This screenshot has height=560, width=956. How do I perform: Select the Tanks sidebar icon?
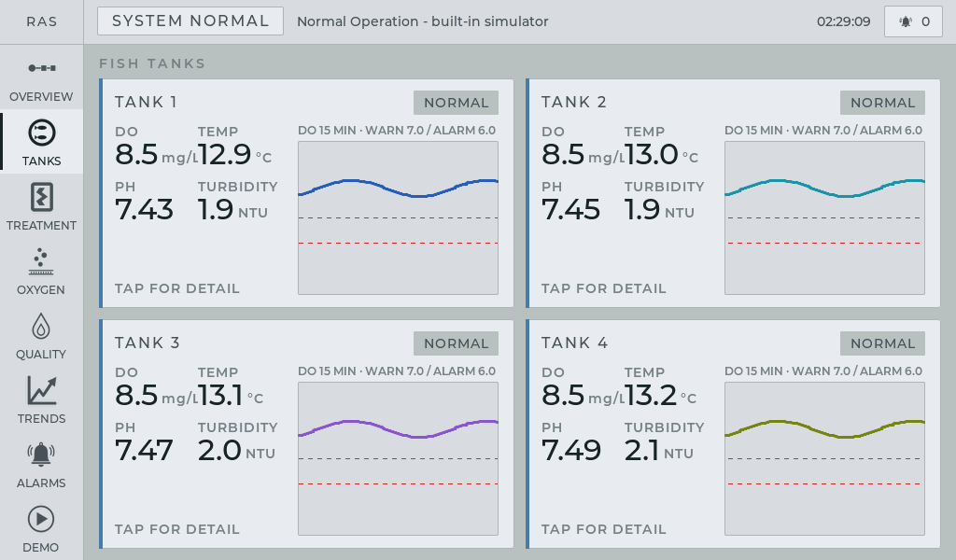(41, 133)
